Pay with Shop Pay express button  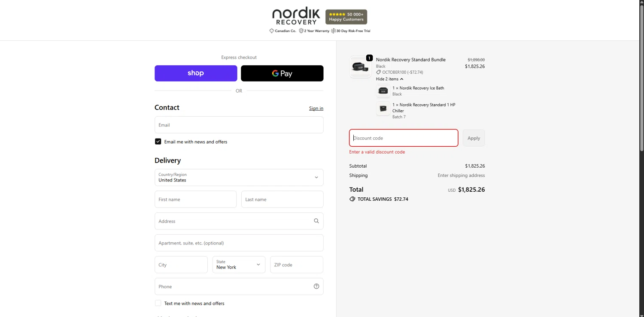click(x=196, y=73)
